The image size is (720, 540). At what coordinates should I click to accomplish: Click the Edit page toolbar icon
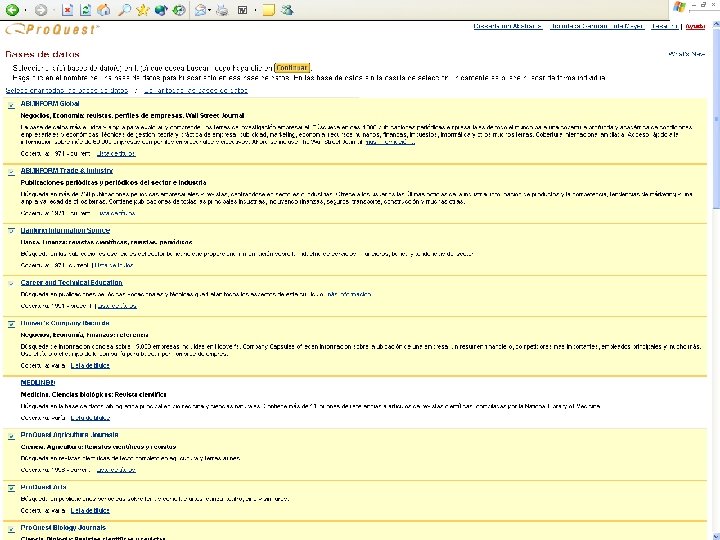pos(242,10)
